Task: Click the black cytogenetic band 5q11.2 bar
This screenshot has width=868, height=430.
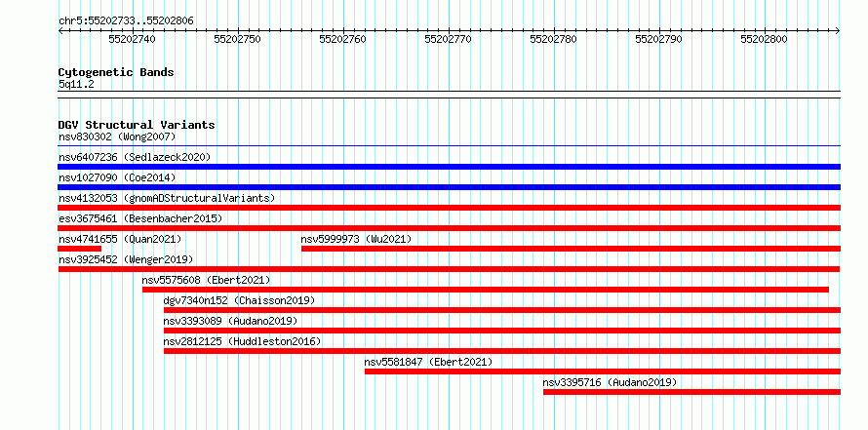Action: (450, 95)
